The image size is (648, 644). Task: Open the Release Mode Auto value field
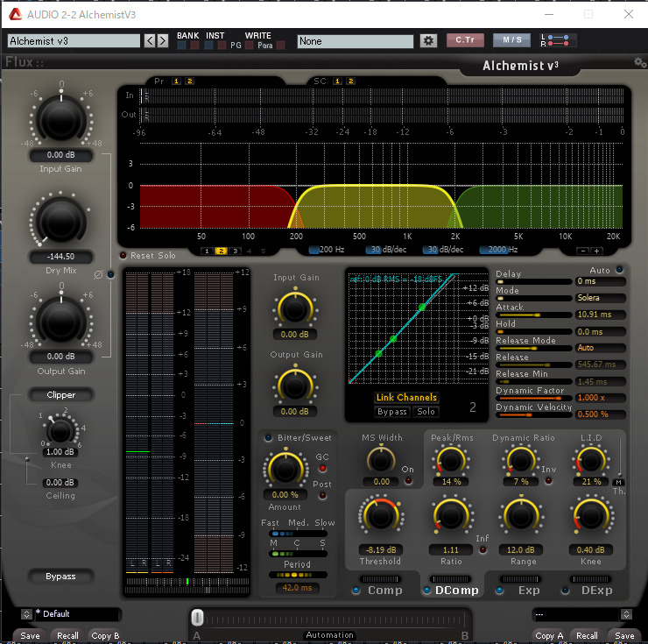coord(600,348)
